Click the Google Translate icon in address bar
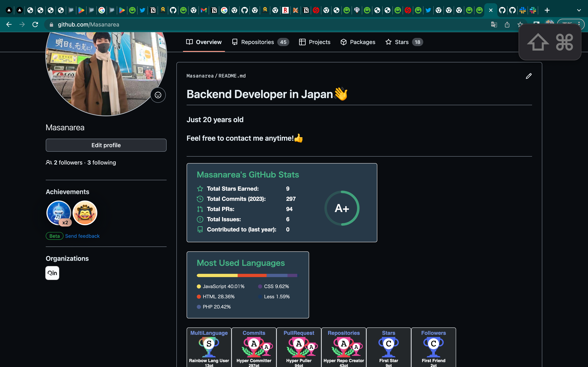The image size is (588, 367). coord(494,24)
